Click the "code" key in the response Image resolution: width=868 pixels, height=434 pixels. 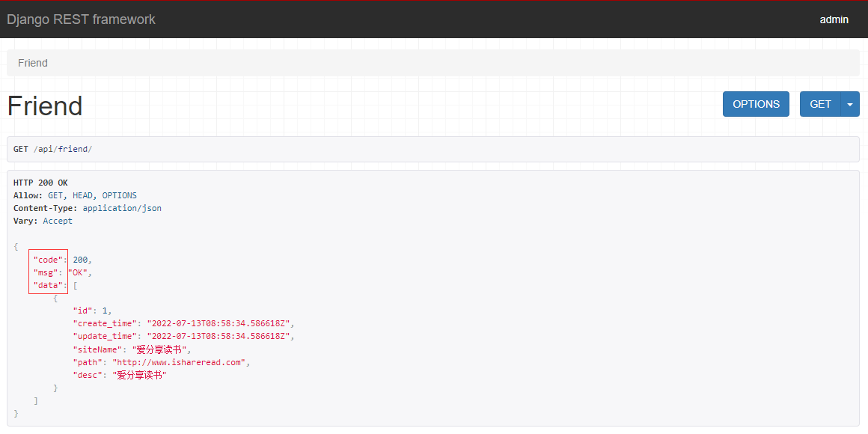48,260
